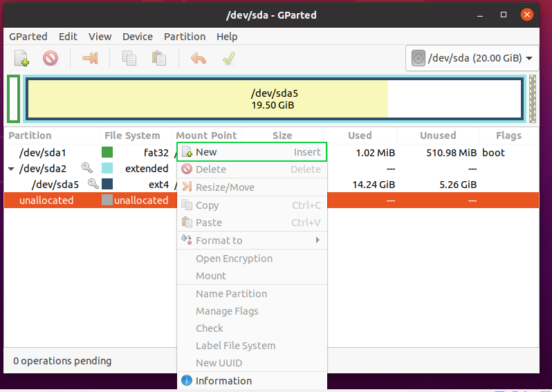Open the GParted menu

28,37
